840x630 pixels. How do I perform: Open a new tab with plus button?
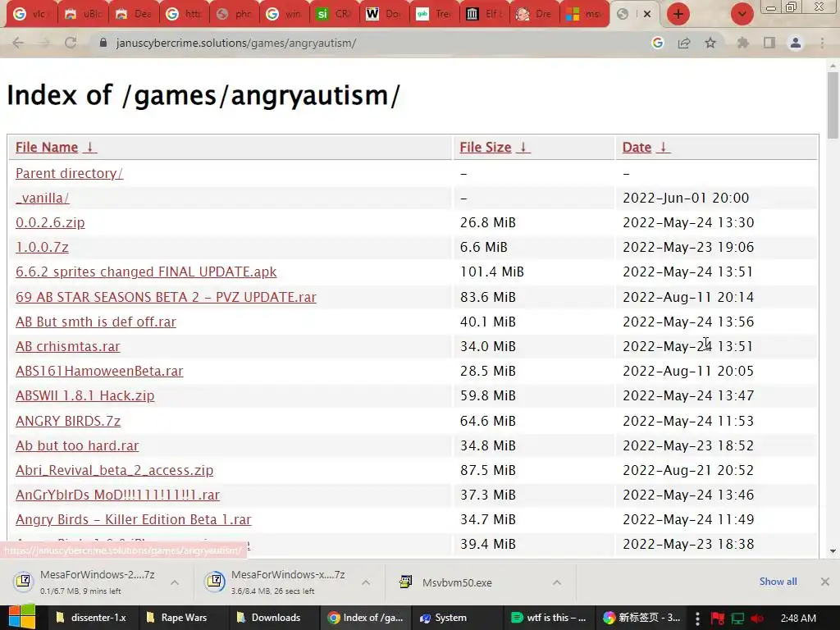click(x=678, y=14)
